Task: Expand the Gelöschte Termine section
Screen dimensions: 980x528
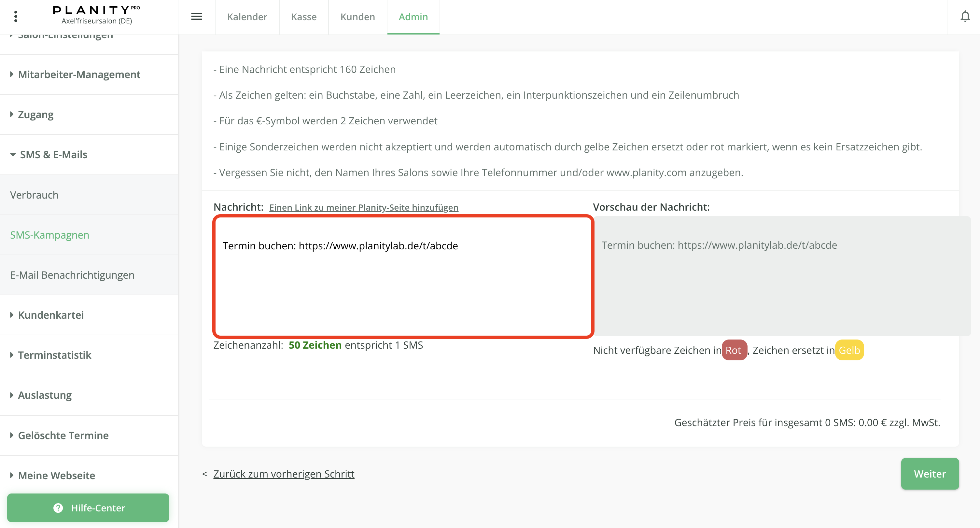Action: click(x=63, y=435)
